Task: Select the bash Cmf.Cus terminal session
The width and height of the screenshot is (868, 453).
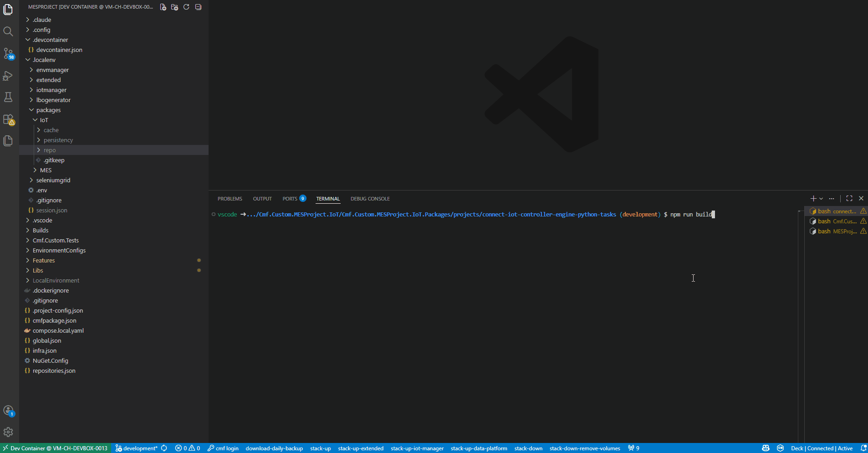Action: 837,221
